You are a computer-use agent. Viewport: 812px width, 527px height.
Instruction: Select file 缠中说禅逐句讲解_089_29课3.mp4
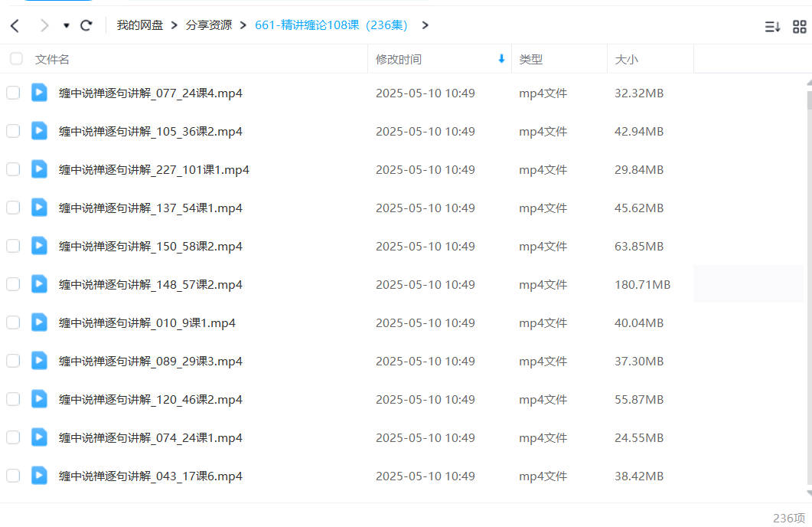151,362
